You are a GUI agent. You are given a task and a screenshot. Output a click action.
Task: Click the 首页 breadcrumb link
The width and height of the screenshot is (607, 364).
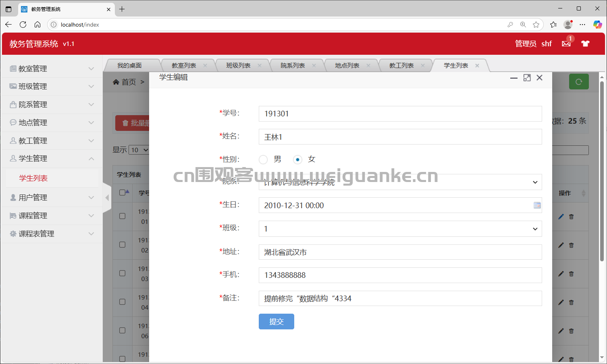(x=129, y=82)
